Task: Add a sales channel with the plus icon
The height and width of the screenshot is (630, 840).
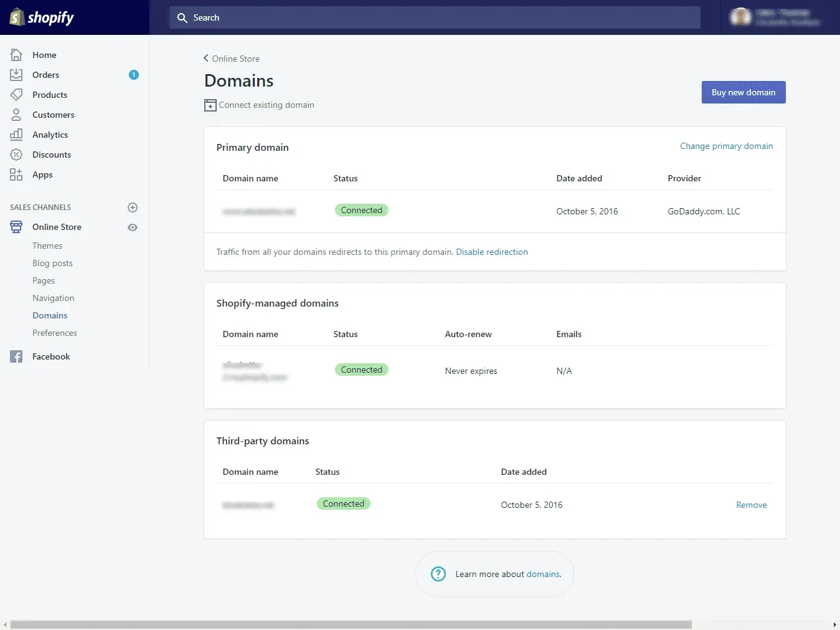Action: click(133, 208)
